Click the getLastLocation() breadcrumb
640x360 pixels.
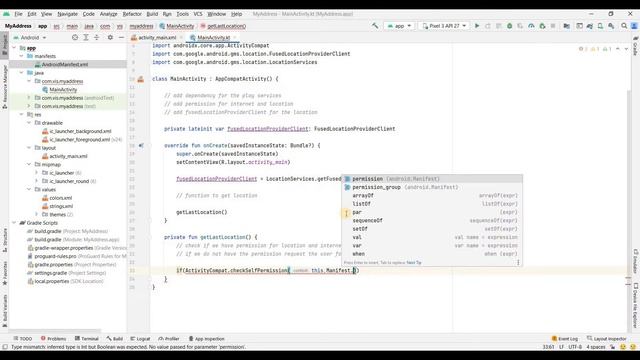[224, 26]
